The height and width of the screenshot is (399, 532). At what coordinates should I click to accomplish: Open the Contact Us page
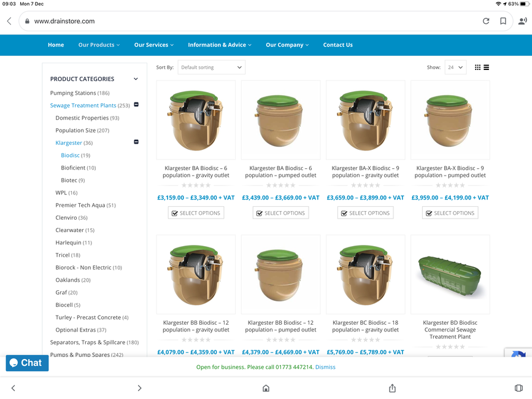pos(337,45)
